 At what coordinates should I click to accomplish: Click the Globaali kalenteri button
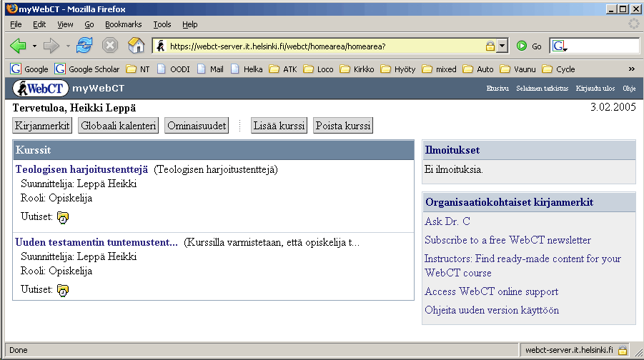[118, 126]
